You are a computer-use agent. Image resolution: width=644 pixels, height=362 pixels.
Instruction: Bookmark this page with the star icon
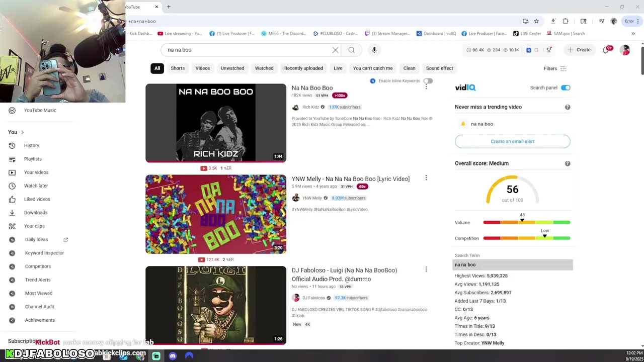[x=536, y=21]
